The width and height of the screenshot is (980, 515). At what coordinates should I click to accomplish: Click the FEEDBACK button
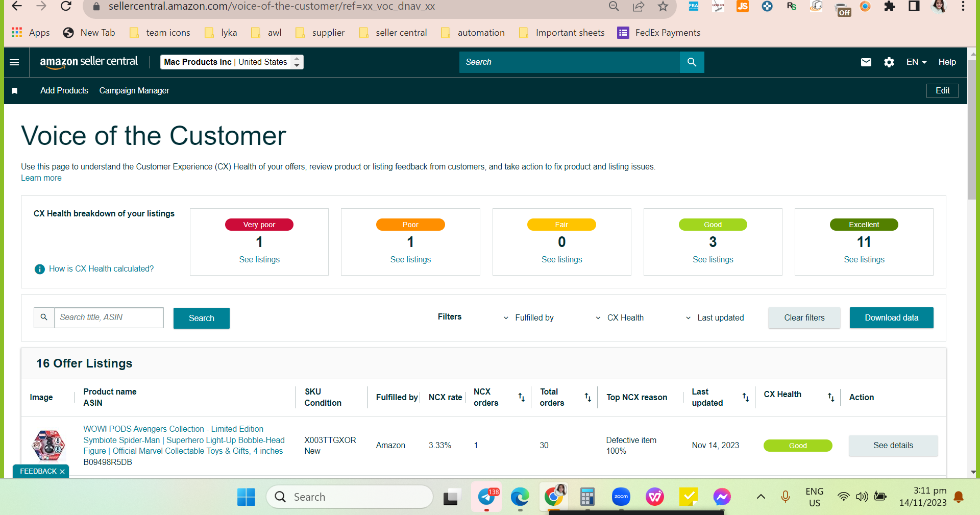(38, 472)
